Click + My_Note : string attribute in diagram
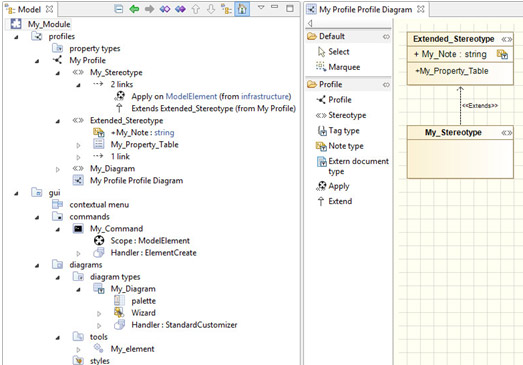Viewport: 523px width, 365px height. (x=450, y=54)
